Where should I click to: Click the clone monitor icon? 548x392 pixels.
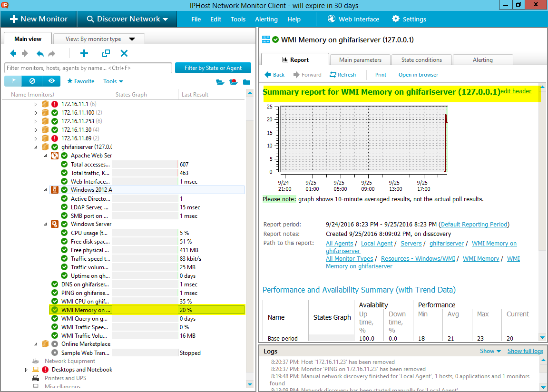pos(106,53)
